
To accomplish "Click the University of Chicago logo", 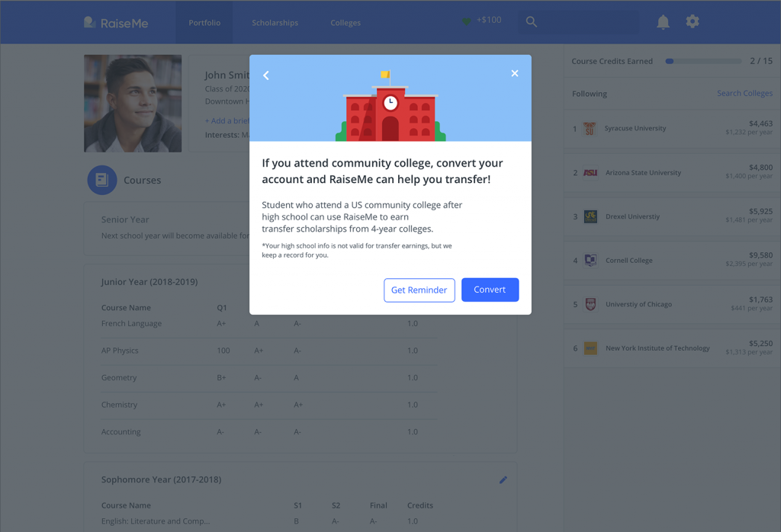I will (590, 304).
